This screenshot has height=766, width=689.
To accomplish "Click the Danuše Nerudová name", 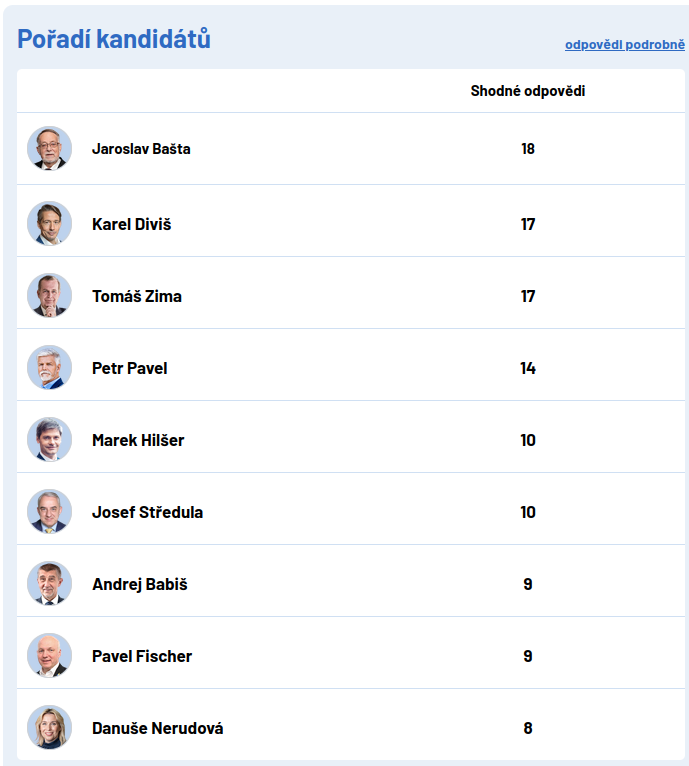I will coord(157,728).
